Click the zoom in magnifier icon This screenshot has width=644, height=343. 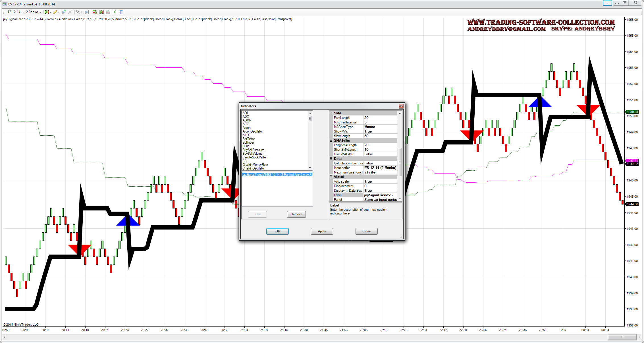[63, 12]
